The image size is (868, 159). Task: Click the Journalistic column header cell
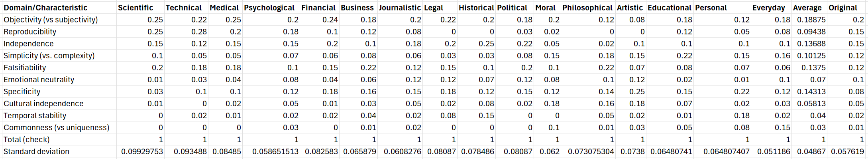coord(400,8)
